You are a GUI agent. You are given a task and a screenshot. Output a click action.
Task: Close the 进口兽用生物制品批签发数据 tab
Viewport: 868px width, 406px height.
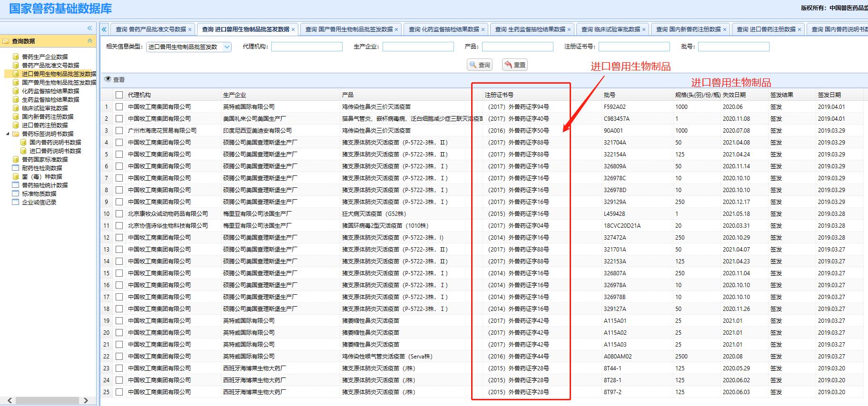point(293,29)
